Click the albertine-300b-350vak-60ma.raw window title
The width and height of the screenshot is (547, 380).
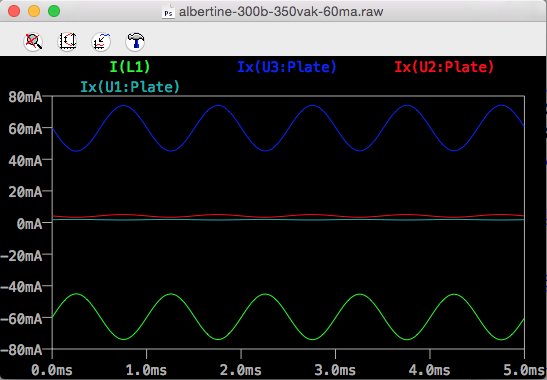pos(281,12)
